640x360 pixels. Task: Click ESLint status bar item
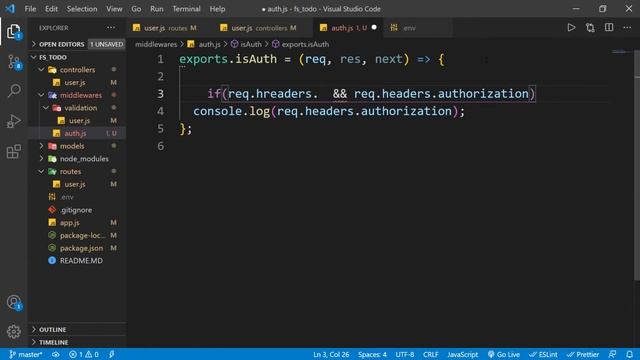pos(543,354)
